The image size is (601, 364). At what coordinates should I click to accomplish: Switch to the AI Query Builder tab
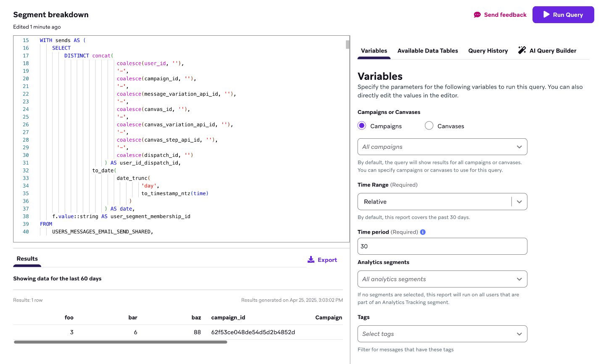point(553,50)
